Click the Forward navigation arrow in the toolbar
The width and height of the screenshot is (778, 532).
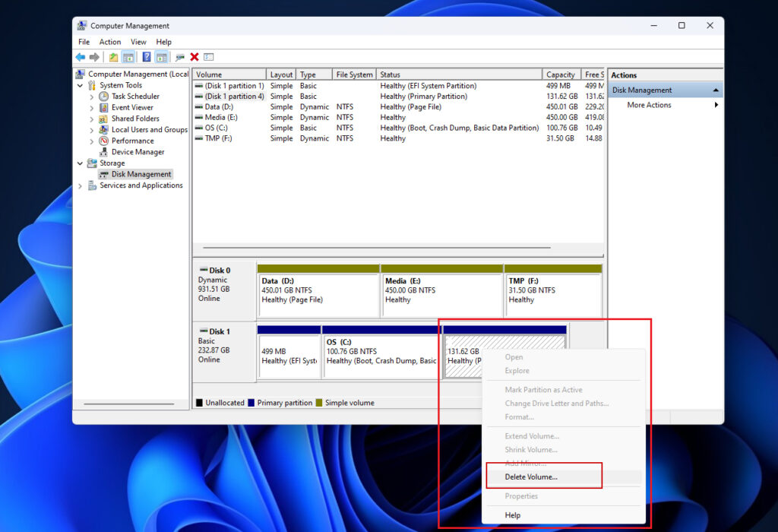coord(93,57)
